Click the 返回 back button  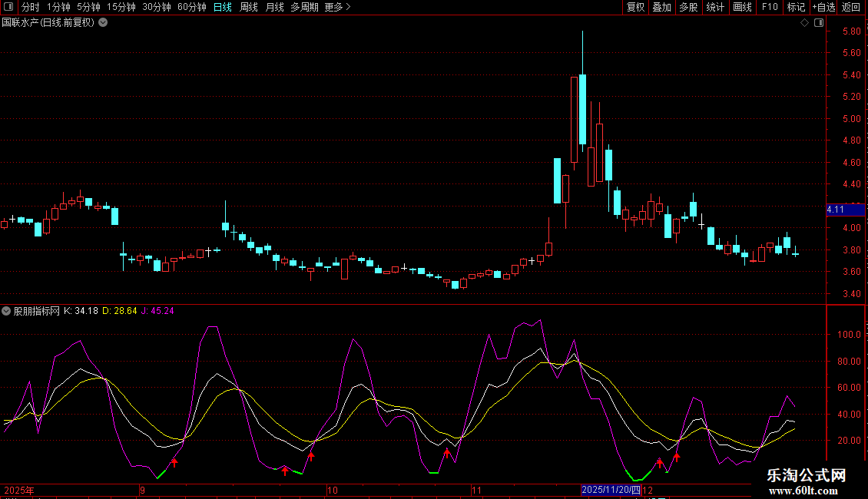pyautogui.click(x=851, y=7)
